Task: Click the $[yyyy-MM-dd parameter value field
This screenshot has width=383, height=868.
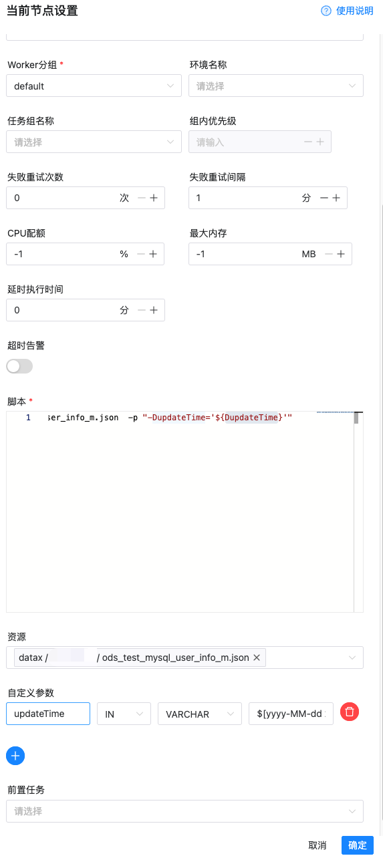Action: [x=291, y=714]
